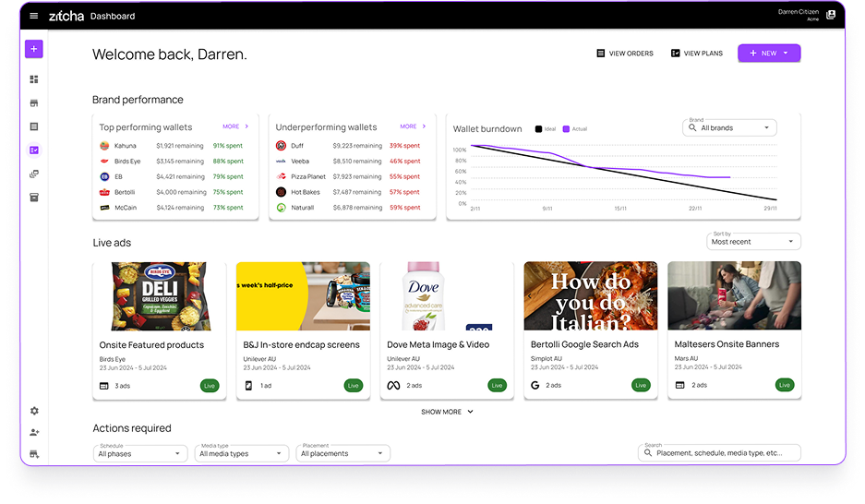Image resolution: width=865 pixels, height=504 pixels.
Task: Click the Google icon on Bertolli card
Action: click(535, 386)
